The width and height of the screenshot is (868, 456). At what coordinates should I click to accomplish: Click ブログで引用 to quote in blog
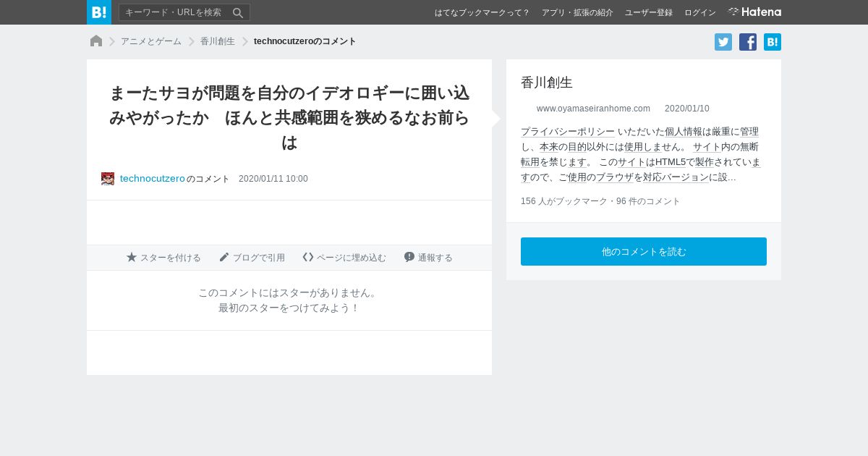252,258
